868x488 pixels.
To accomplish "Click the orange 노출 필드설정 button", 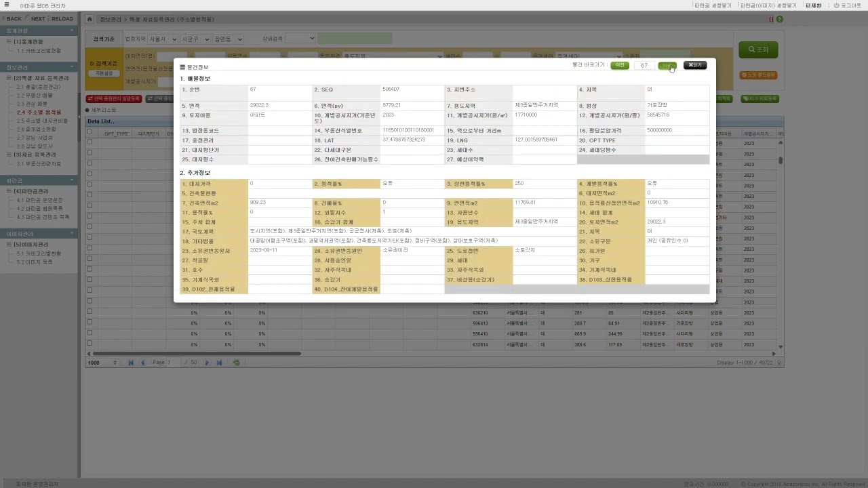I will click(x=758, y=75).
